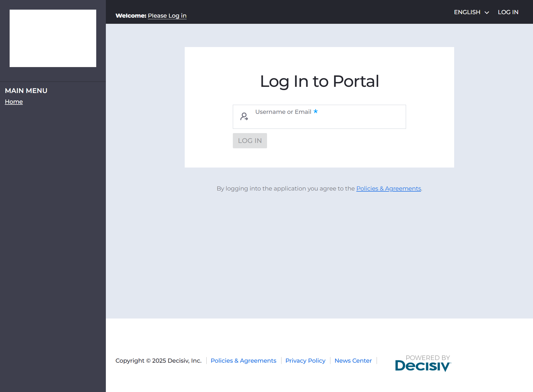Open Policies & Agreements from the footer
533x392 pixels.
pyautogui.click(x=244, y=360)
